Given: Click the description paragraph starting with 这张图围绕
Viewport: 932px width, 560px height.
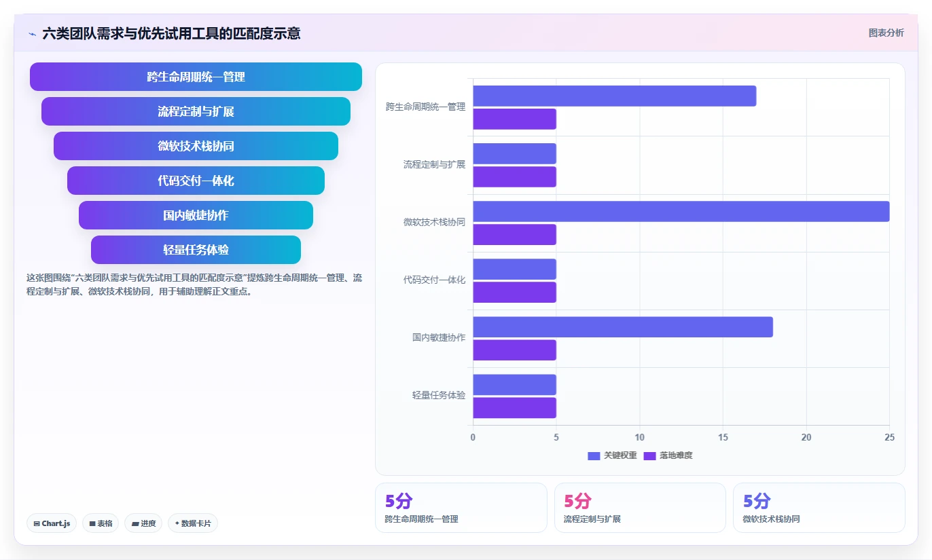Looking at the screenshot, I should pos(194,285).
